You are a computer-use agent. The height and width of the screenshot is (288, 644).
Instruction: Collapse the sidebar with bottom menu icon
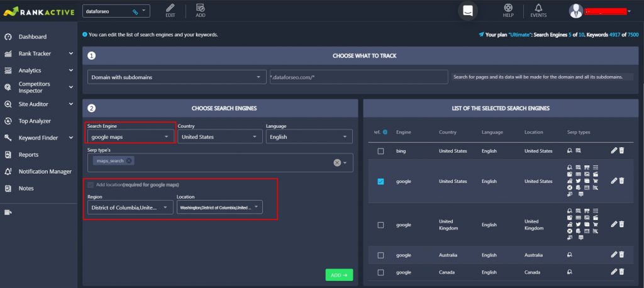pyautogui.click(x=8, y=213)
